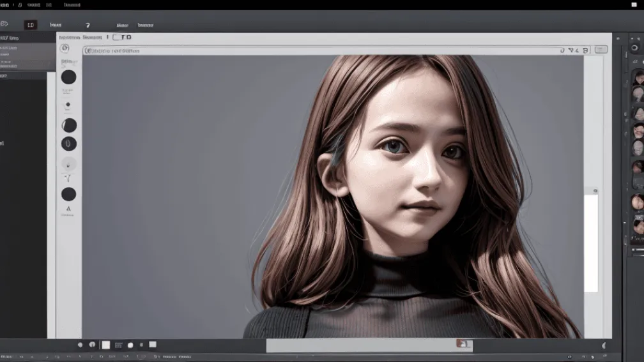Select the large solid black circle brush at top of tool strip
Image resolution: width=644 pixels, height=362 pixels.
click(x=68, y=77)
